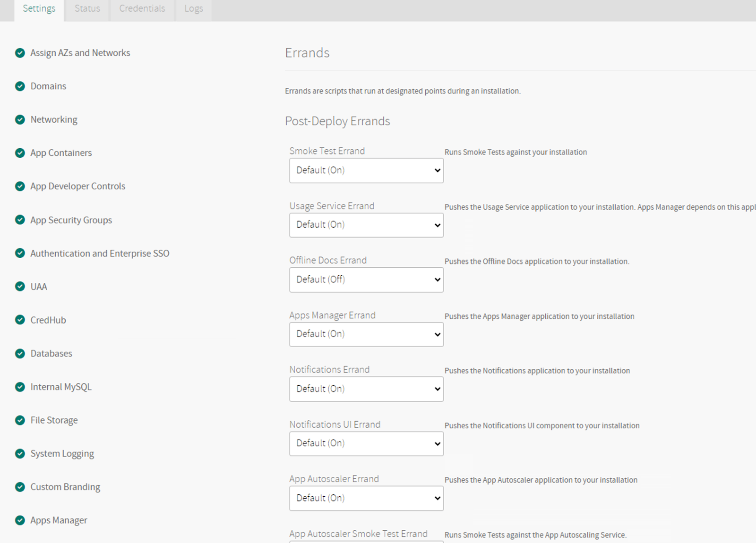Image resolution: width=756 pixels, height=543 pixels.
Task: Click the check icon next to App Containers
Action: click(20, 153)
